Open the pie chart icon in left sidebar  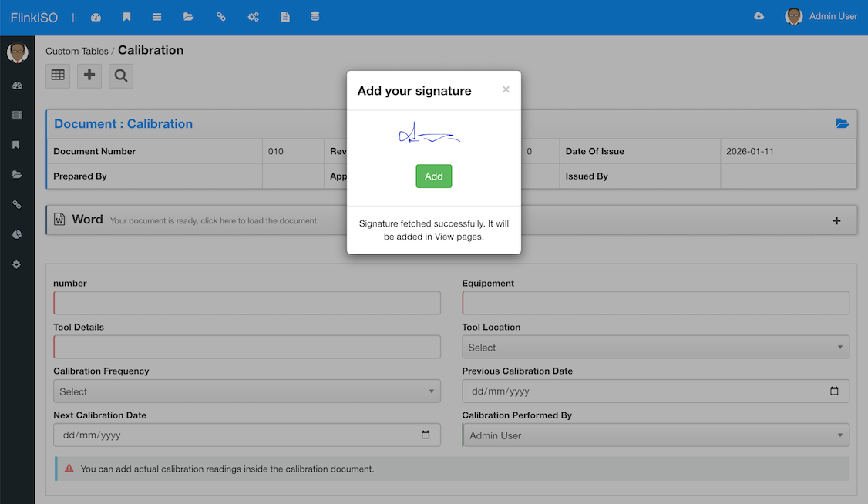coord(17,234)
